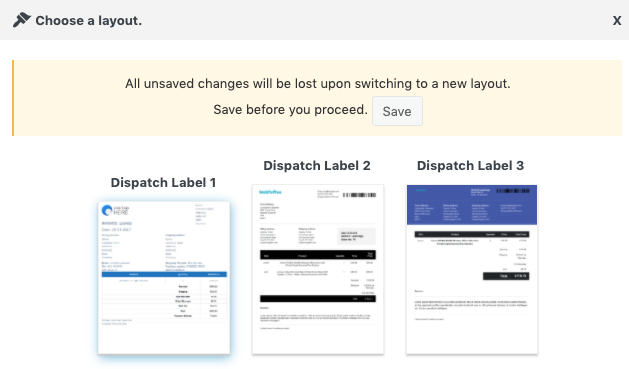Choose the Dispatch Label 2 layout preview

click(x=318, y=269)
